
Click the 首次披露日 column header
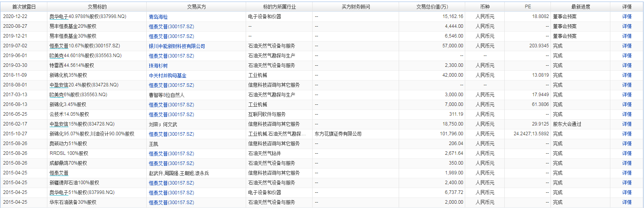(x=24, y=7)
